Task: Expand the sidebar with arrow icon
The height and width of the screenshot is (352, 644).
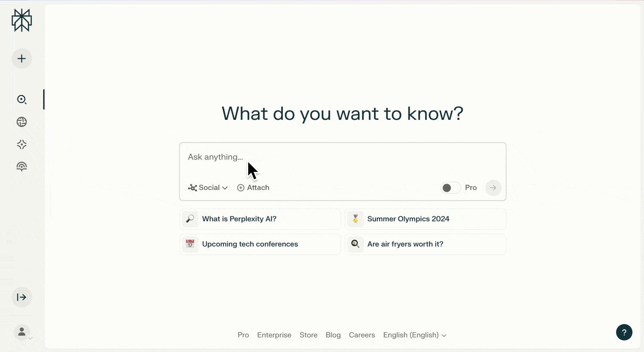Action: [x=21, y=297]
